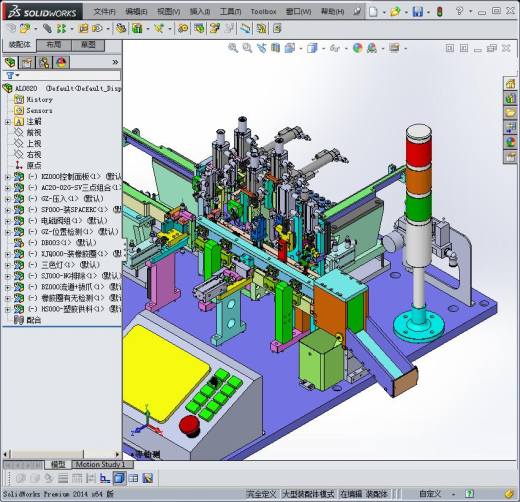Image resolution: width=520 pixels, height=502 pixels.
Task: Click the Edit Appearance color ball icon
Action: click(358, 48)
